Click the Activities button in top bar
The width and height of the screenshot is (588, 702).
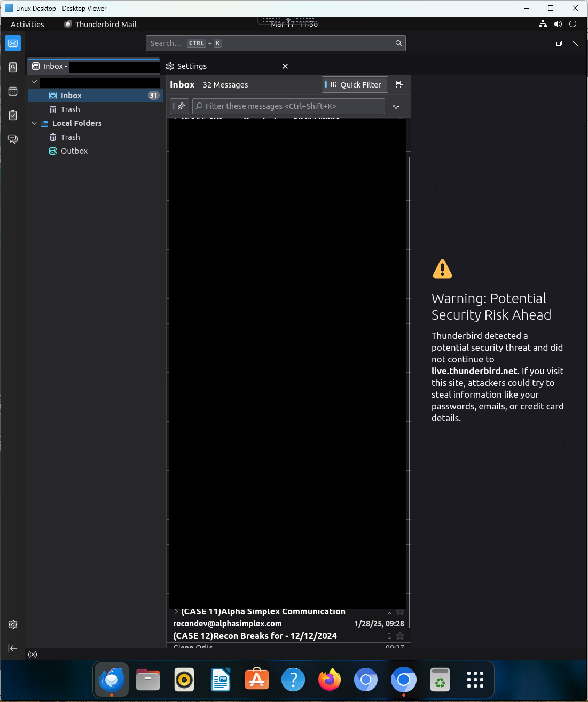point(27,25)
